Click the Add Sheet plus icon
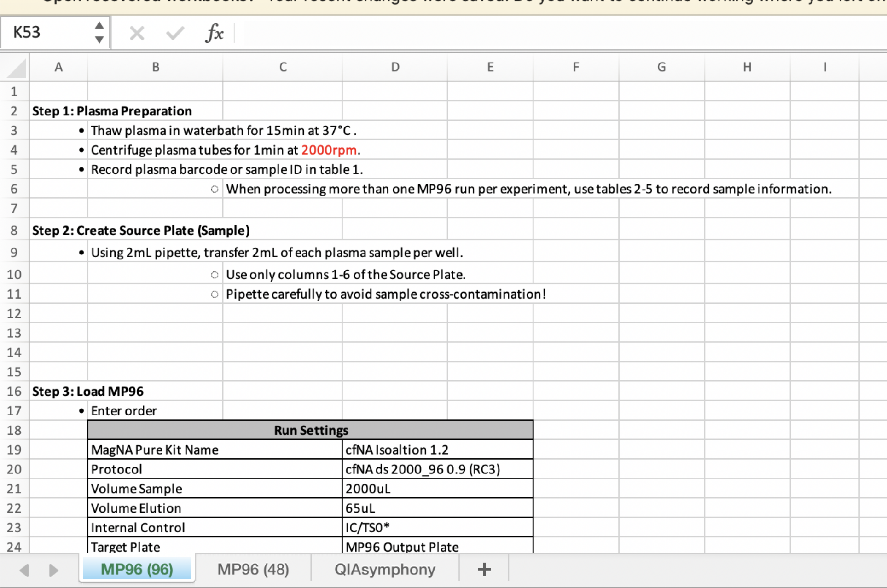The width and height of the screenshot is (887, 588). point(483,569)
